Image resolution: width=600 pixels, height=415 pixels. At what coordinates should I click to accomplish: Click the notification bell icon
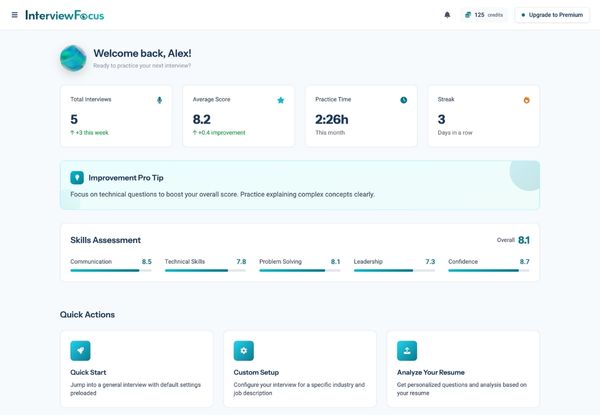447,15
